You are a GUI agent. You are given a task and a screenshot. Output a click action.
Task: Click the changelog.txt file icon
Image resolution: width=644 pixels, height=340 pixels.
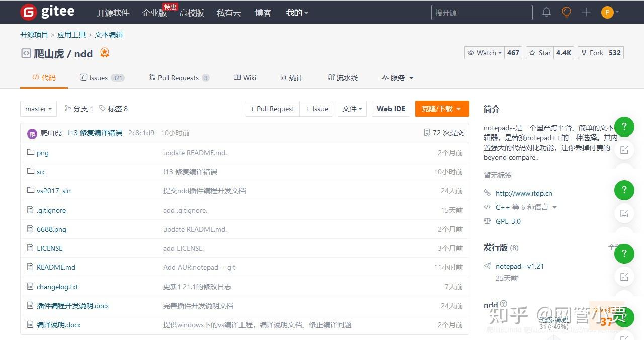(31, 286)
